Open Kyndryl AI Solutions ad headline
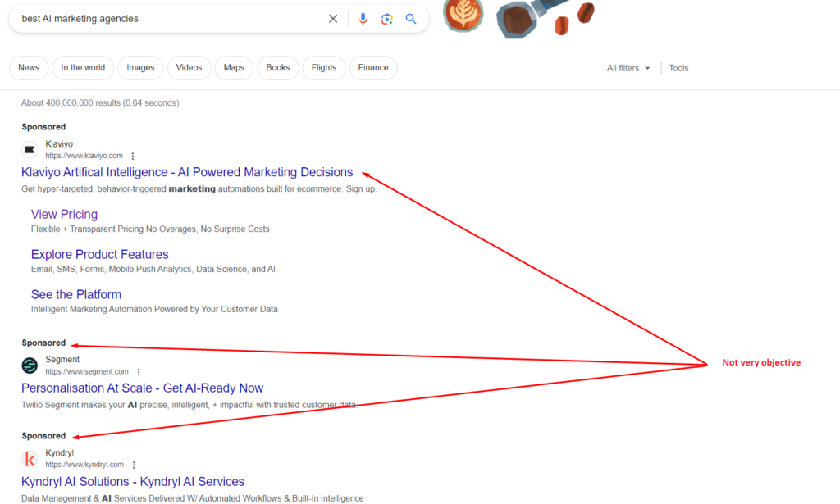The height and width of the screenshot is (504, 840). (133, 482)
